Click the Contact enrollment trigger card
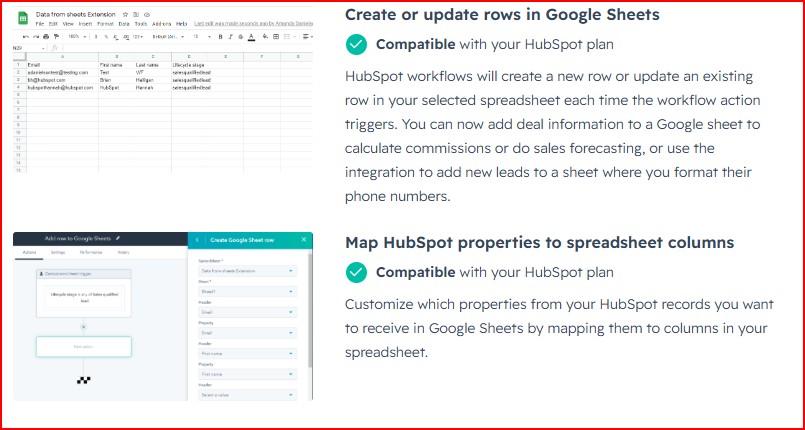 (84, 293)
